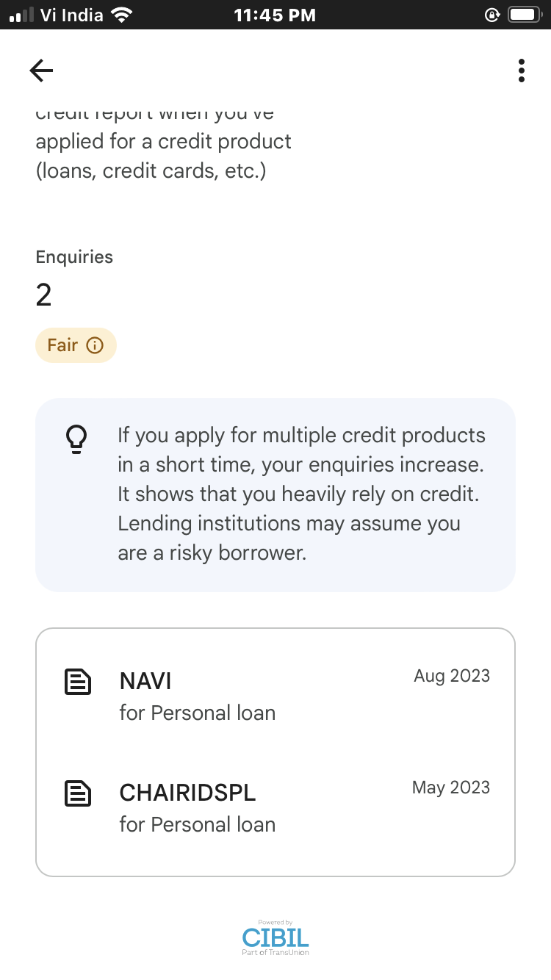Tap the document icon next to CHAIRIDSPL

pyautogui.click(x=78, y=793)
